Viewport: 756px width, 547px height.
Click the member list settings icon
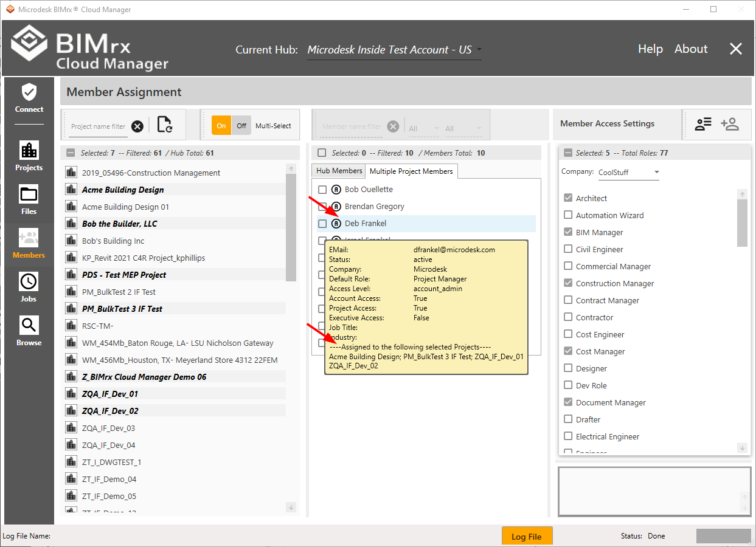pos(703,124)
